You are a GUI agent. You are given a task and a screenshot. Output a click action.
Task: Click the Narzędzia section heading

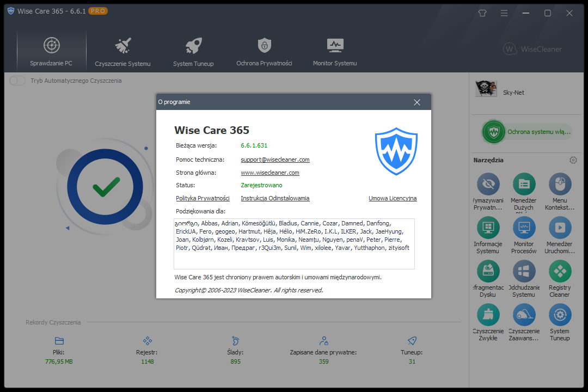488,160
